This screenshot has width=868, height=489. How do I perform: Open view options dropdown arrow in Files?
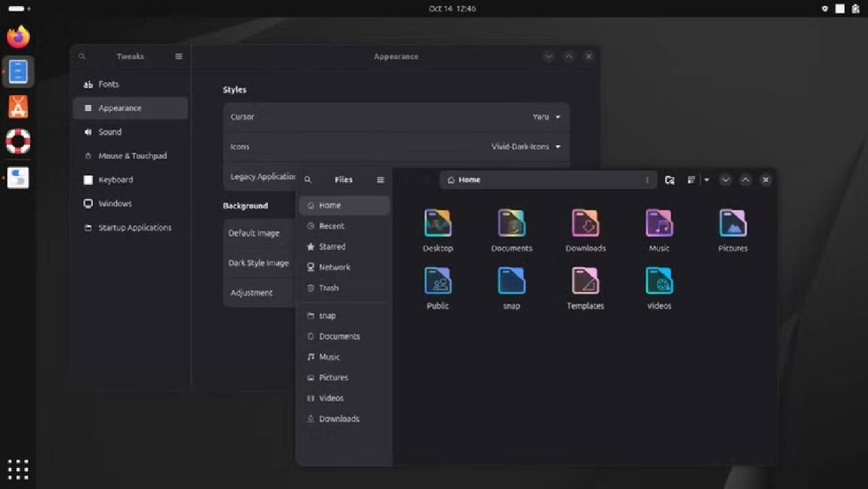706,180
